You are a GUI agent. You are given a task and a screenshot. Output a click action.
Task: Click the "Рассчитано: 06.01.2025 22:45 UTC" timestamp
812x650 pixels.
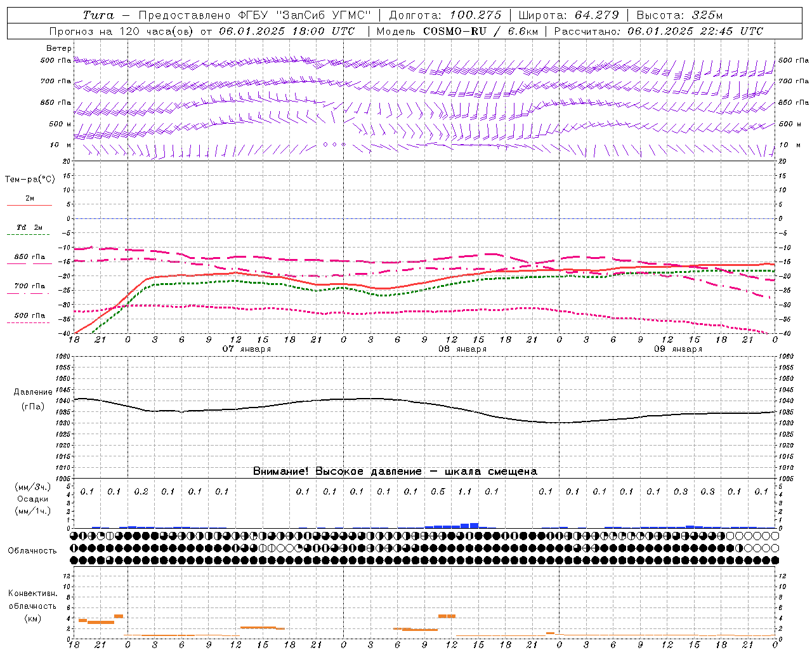point(658,31)
